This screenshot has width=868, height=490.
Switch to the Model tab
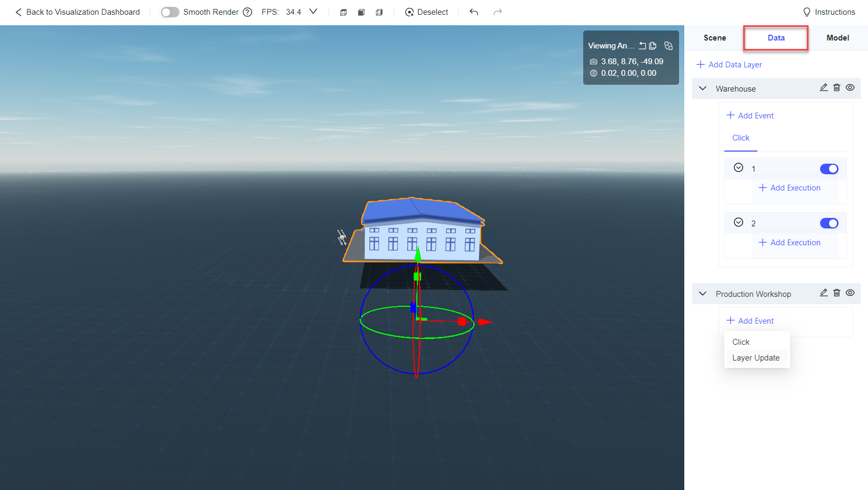838,38
